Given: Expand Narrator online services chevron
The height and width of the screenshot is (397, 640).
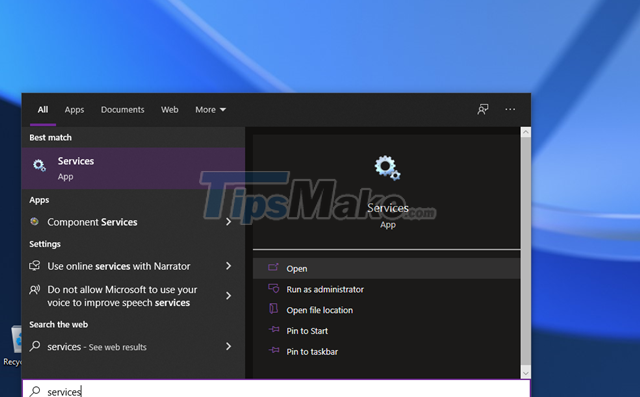Looking at the screenshot, I should [x=229, y=266].
